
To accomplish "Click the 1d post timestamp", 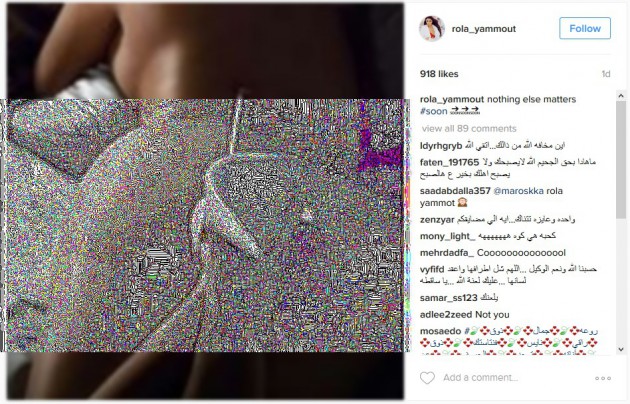I will coord(606,74).
